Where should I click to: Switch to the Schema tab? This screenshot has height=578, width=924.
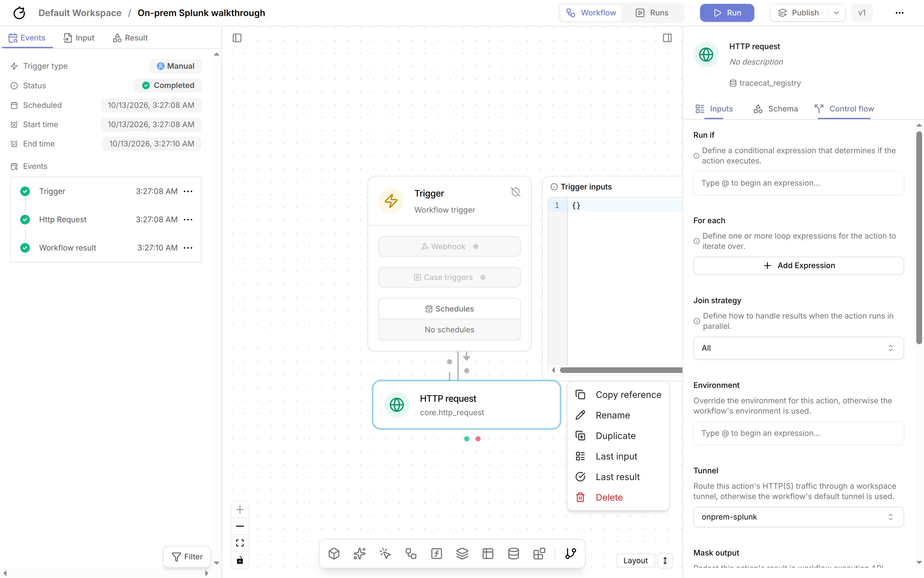click(775, 109)
